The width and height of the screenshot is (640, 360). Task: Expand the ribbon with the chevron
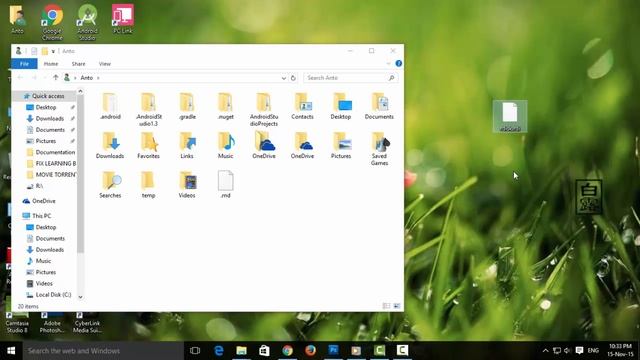388,64
